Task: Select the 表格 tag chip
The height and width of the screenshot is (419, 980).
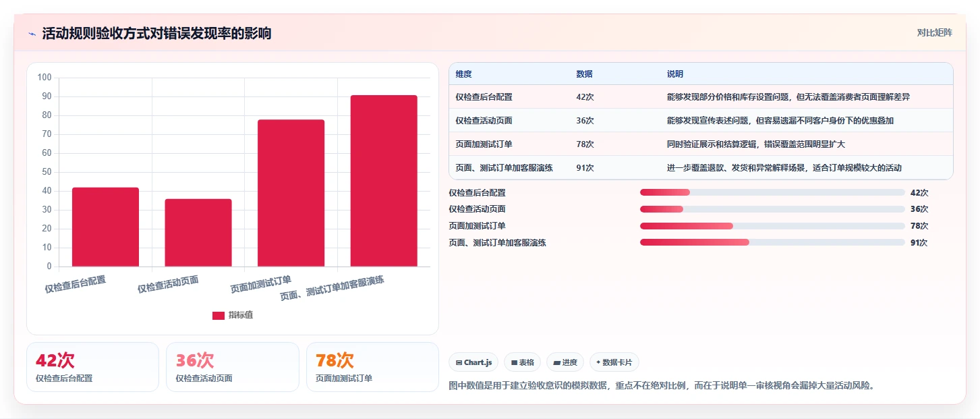Action: point(523,362)
